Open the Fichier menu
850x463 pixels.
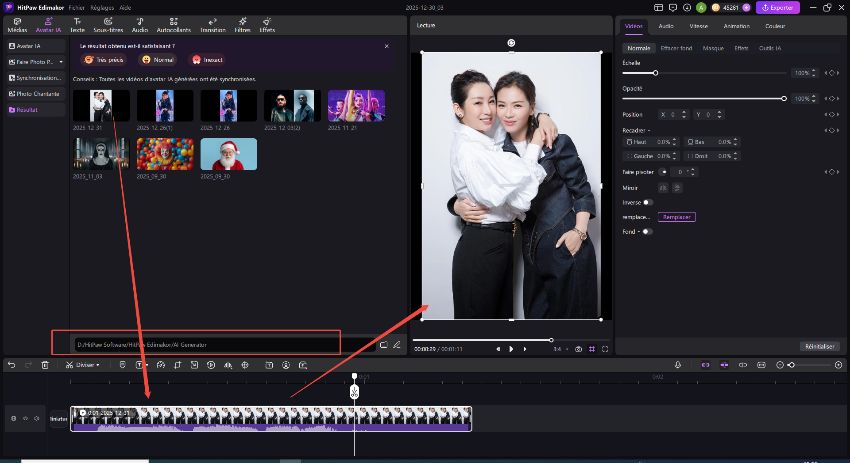click(76, 7)
